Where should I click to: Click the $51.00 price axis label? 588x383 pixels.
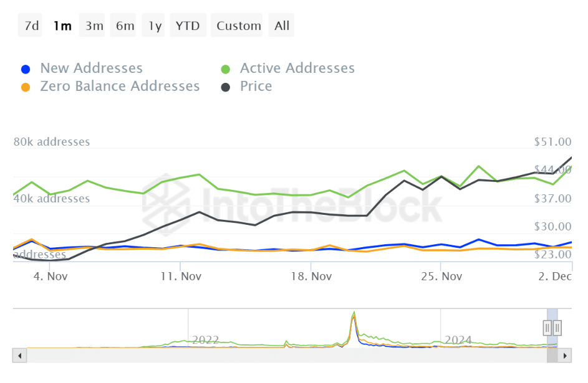click(x=552, y=142)
